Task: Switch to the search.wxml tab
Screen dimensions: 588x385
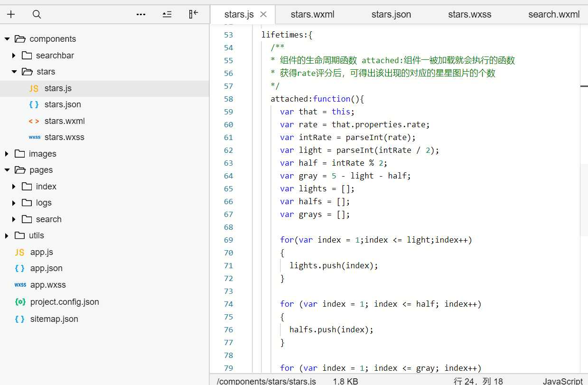Action: pyautogui.click(x=554, y=14)
